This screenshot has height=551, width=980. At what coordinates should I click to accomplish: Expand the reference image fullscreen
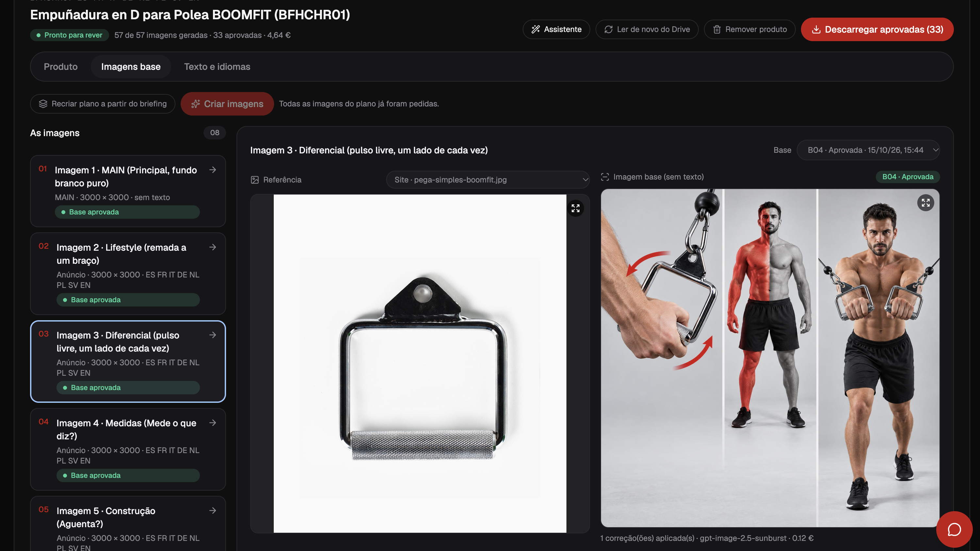(x=576, y=208)
